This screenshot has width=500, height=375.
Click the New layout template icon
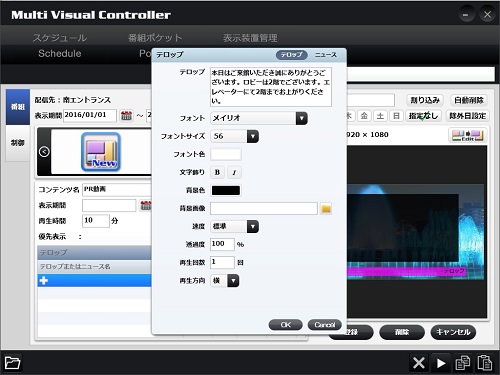[x=101, y=152]
